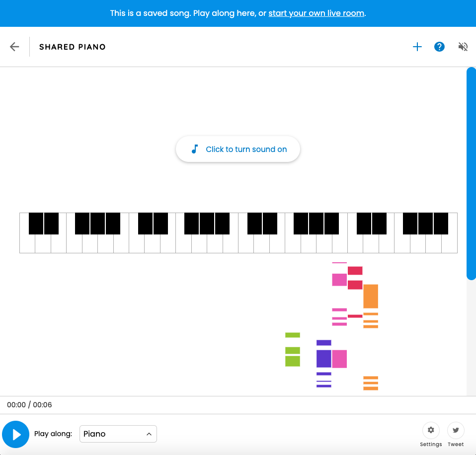476x455 pixels.
Task: Share the song with the Tweet bird icon
Action: tap(456, 430)
